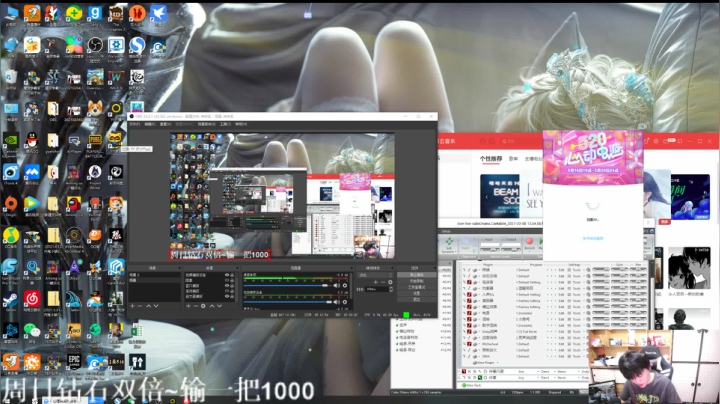Open the QQ penguin desktop icon
Viewport: 720px width, 404px height.
pyautogui.click(x=32, y=140)
